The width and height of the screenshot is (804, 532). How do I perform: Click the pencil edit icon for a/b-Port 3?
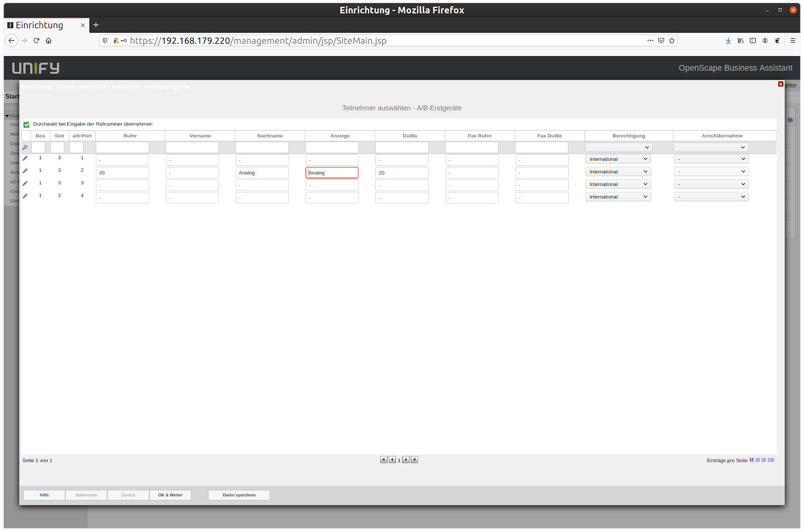pos(25,183)
